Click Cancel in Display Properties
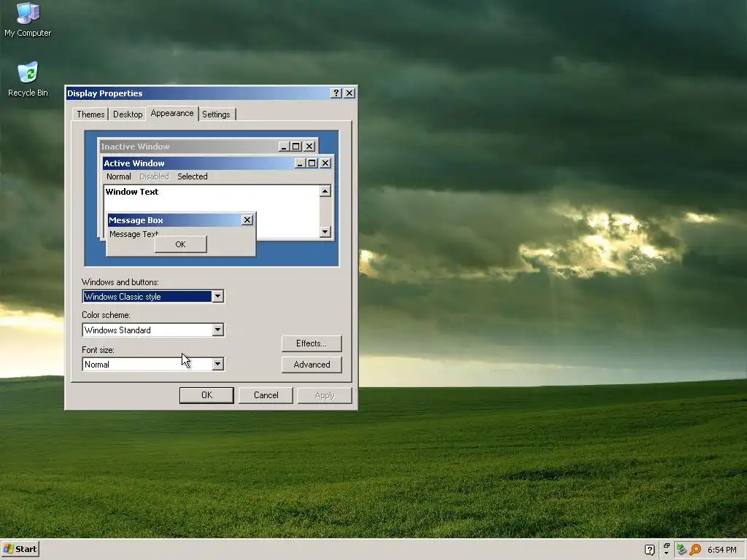The width and height of the screenshot is (747, 560). (x=266, y=395)
